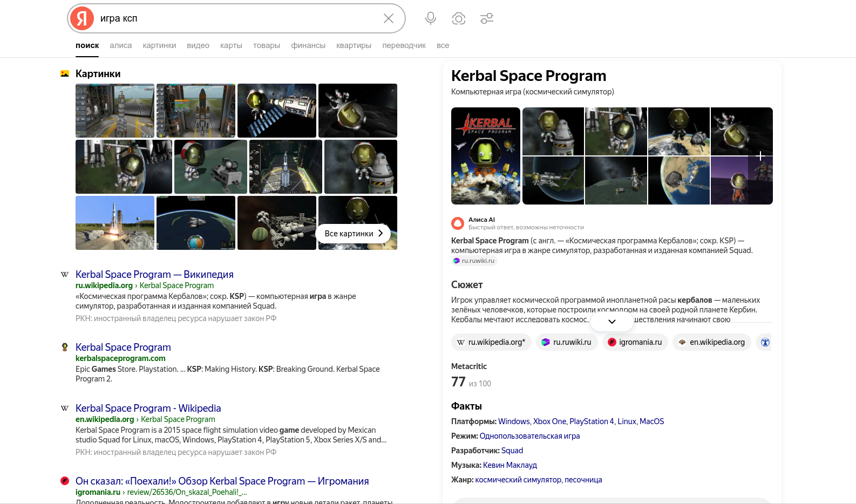This screenshot has width=856, height=504.
Task: Open the rocket launch pad liftoff thumbnail
Action: (x=115, y=223)
